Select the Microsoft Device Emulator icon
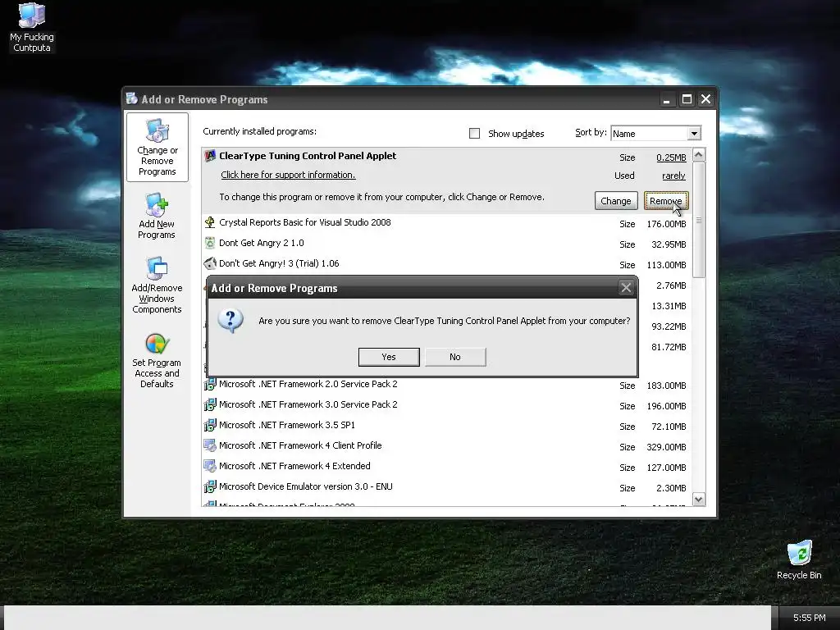 tap(210, 487)
